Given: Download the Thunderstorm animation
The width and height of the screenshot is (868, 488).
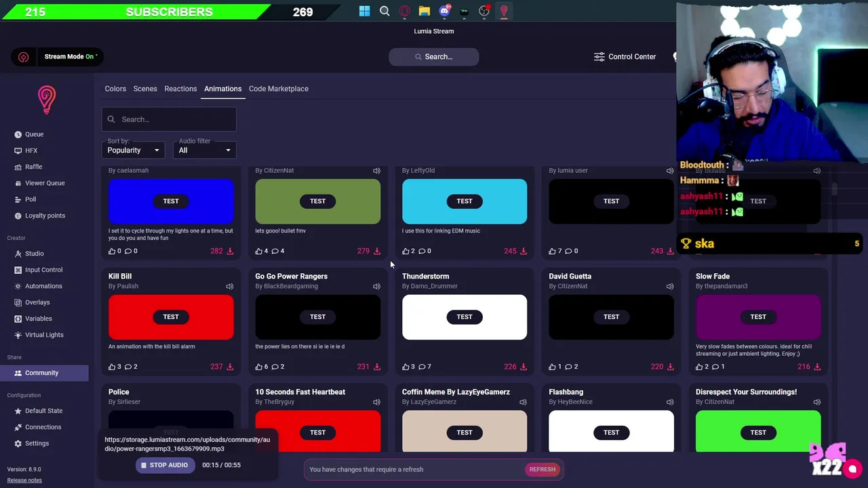Looking at the screenshot, I should coord(524,367).
